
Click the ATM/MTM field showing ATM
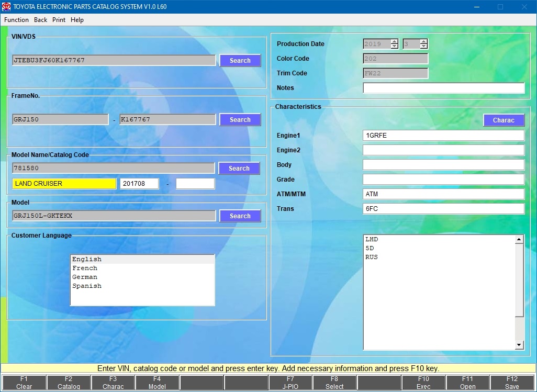pos(443,194)
